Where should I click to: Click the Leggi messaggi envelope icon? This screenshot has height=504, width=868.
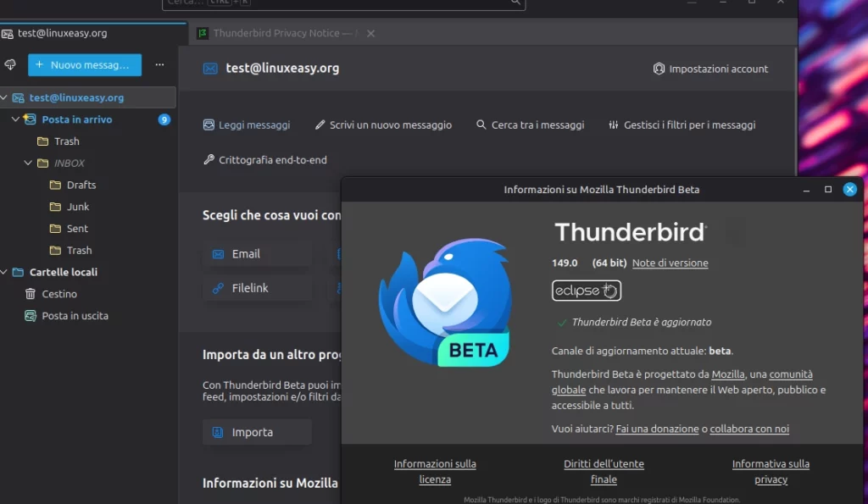(x=206, y=125)
